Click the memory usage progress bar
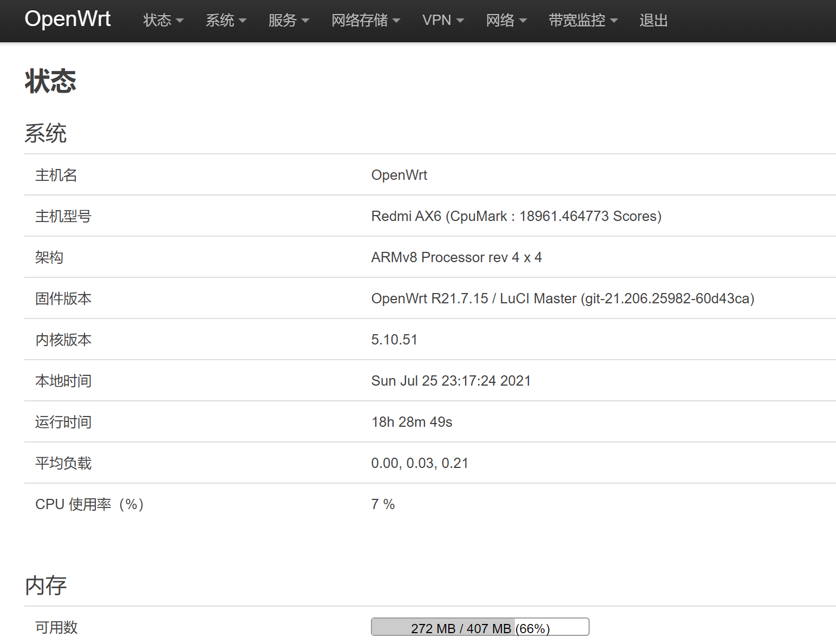Image resolution: width=836 pixels, height=644 pixels. coord(480,627)
